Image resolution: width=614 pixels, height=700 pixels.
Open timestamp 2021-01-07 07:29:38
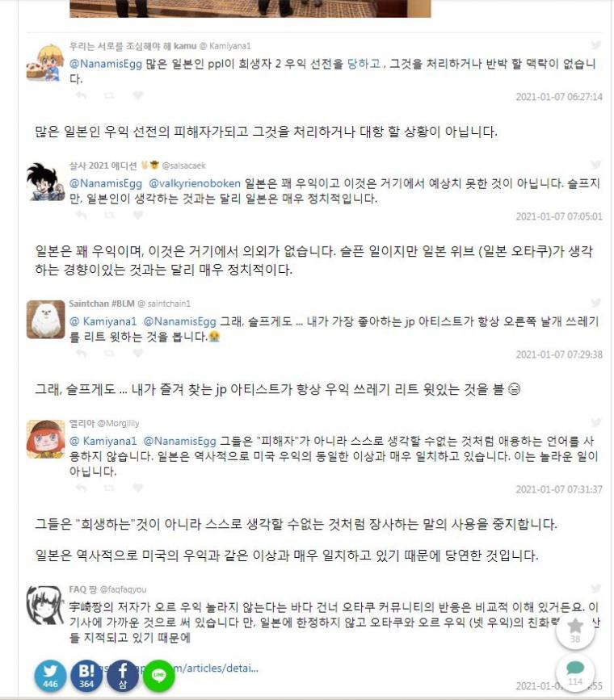[x=559, y=354]
